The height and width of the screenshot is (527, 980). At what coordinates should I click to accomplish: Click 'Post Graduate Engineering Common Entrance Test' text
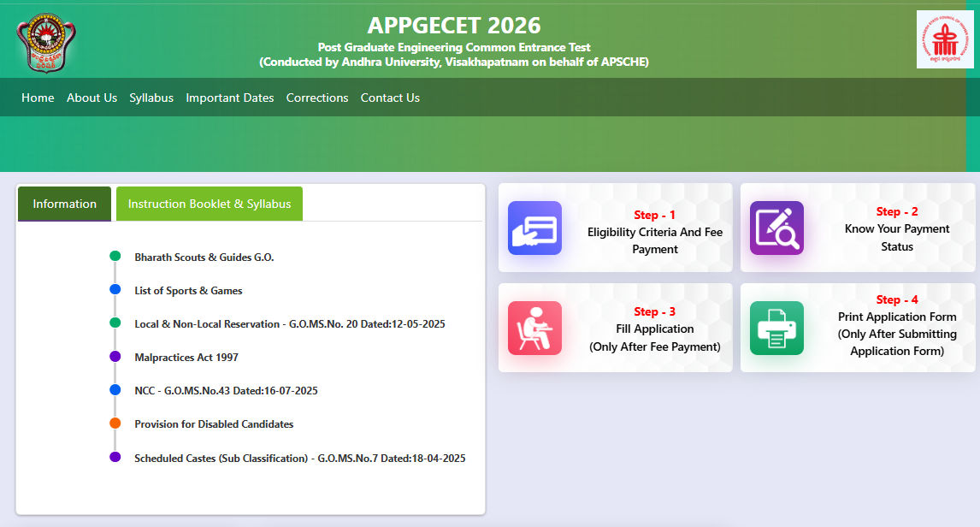point(454,47)
